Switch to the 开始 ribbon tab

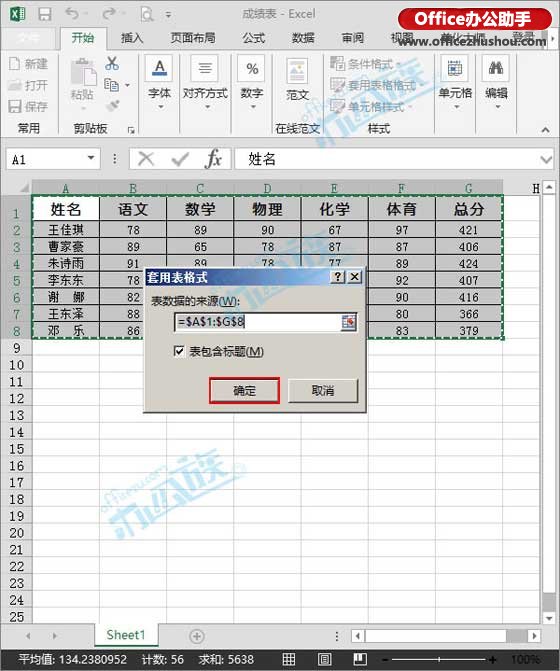pyautogui.click(x=83, y=38)
